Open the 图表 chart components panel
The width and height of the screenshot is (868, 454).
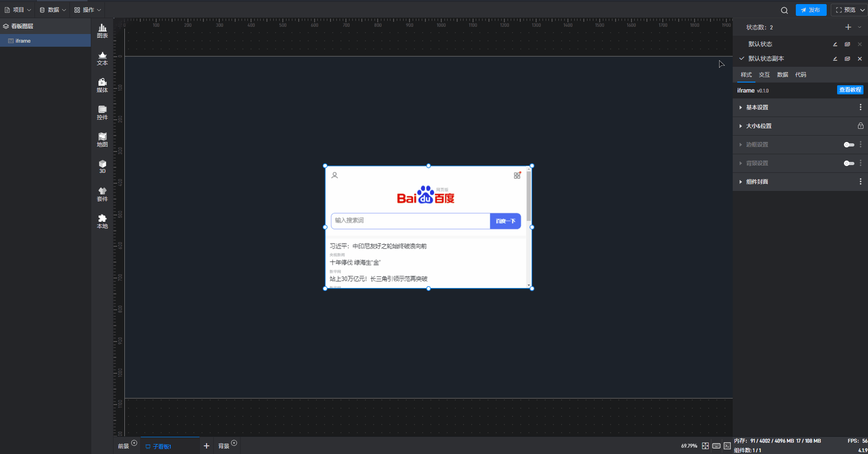point(102,31)
